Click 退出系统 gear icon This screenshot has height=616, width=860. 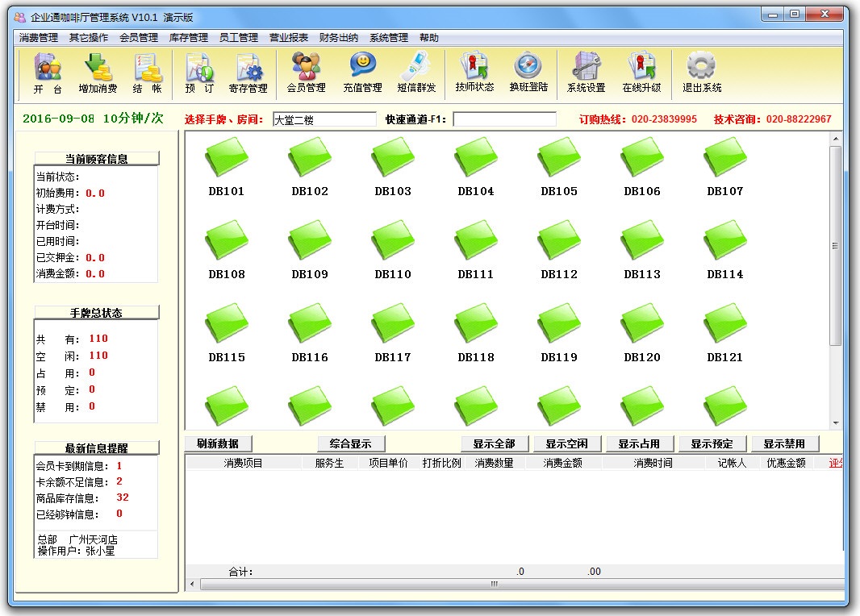[x=701, y=73]
